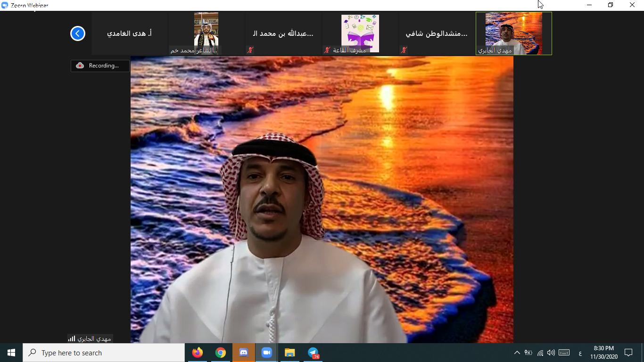
Task: Select مهدي الجابري's highlighted video tile
Action: [x=513, y=33]
